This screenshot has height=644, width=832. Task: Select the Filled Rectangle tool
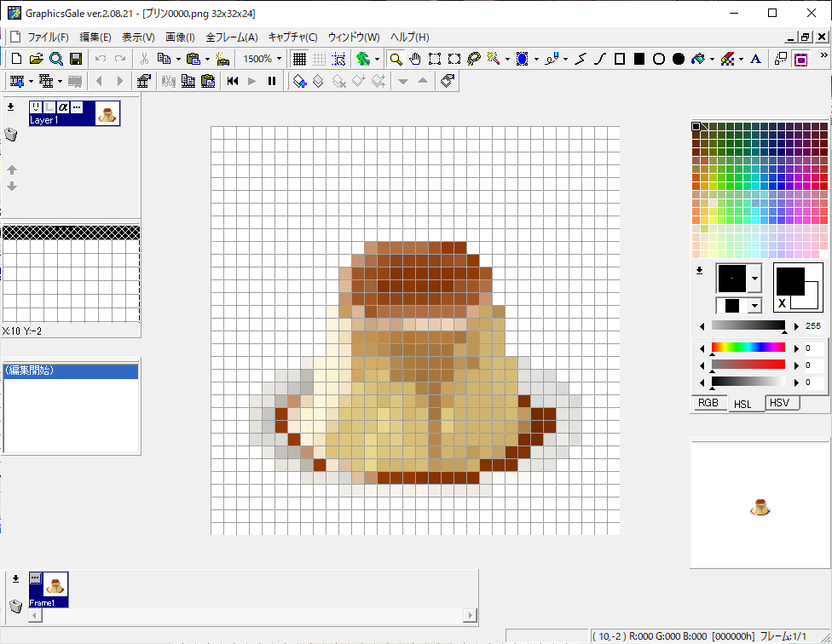tap(639, 59)
